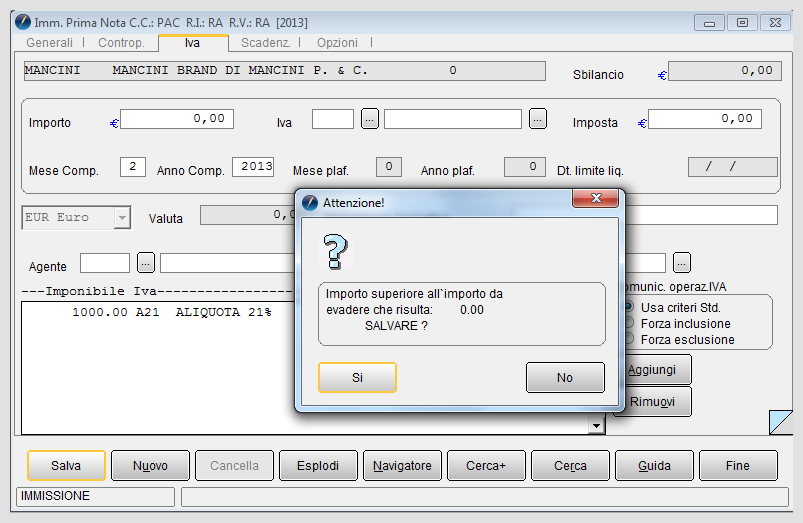Maximize the Imm. Prima Nota window
The height and width of the screenshot is (523, 803).
[742, 23]
